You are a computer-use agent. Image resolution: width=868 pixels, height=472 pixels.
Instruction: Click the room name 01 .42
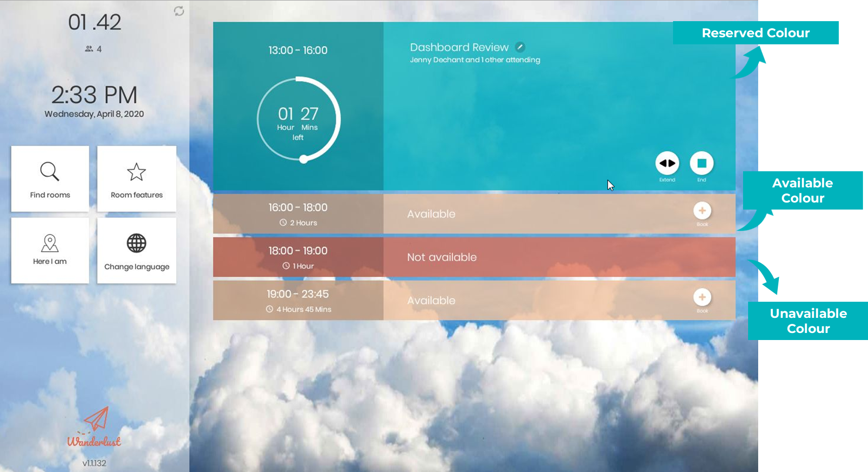[x=95, y=22]
